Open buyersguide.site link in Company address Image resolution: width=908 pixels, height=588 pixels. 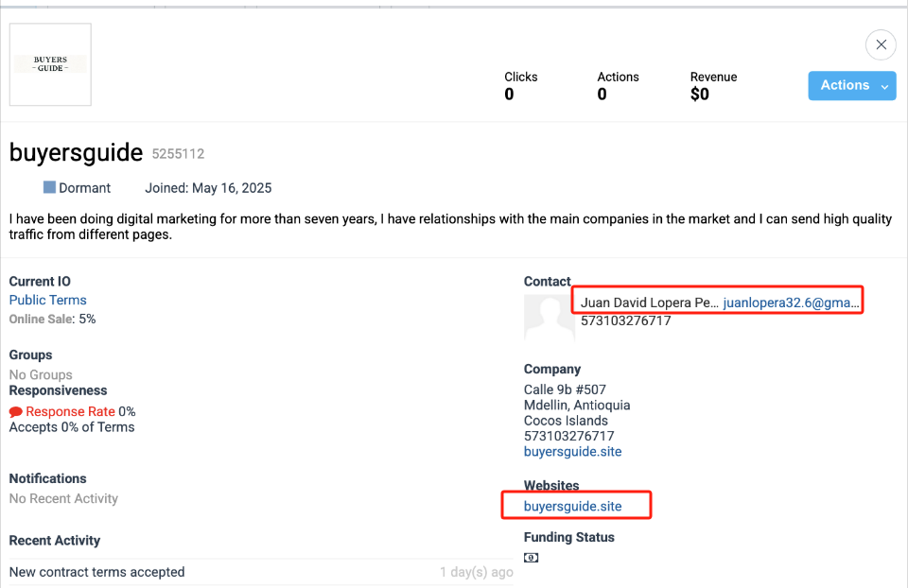point(572,451)
